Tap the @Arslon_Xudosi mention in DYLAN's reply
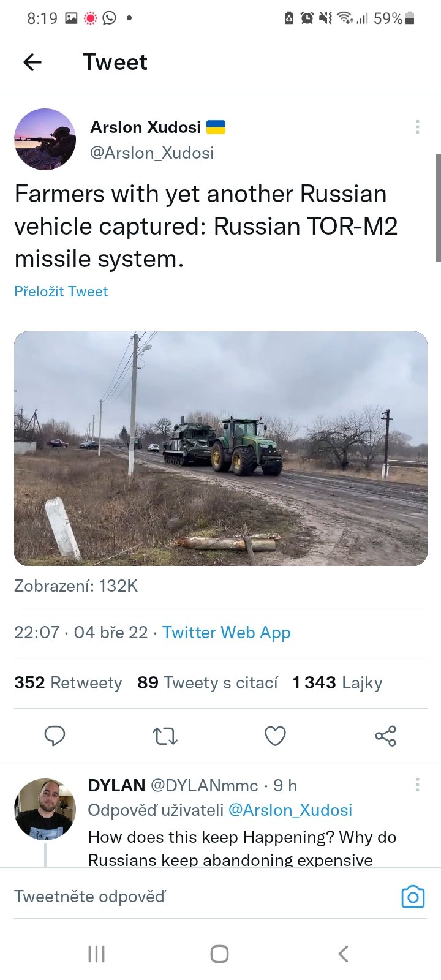Image resolution: width=441 pixels, height=980 pixels. [x=290, y=810]
